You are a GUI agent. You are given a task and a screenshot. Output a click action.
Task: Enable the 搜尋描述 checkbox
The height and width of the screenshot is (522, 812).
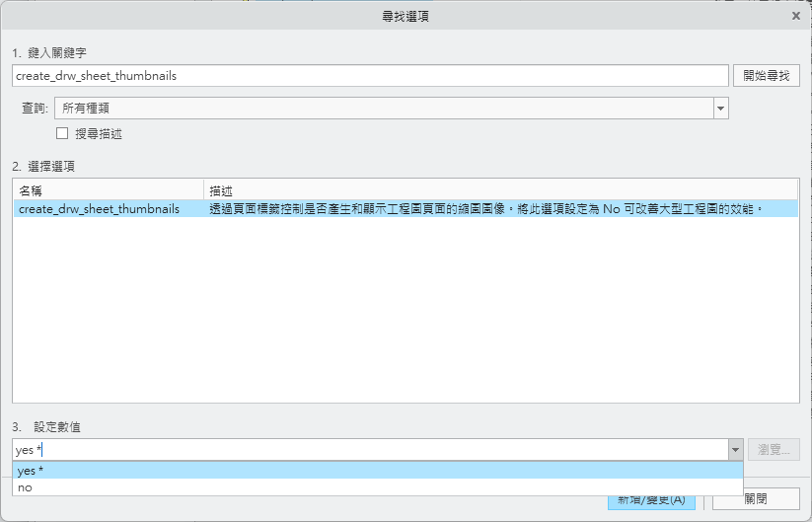[62, 133]
